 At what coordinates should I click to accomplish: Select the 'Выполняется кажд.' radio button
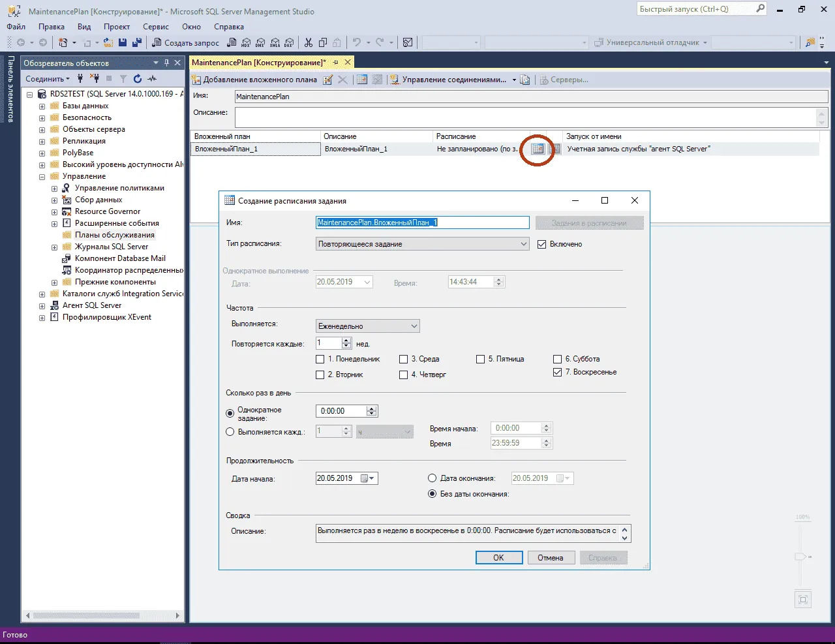click(230, 432)
